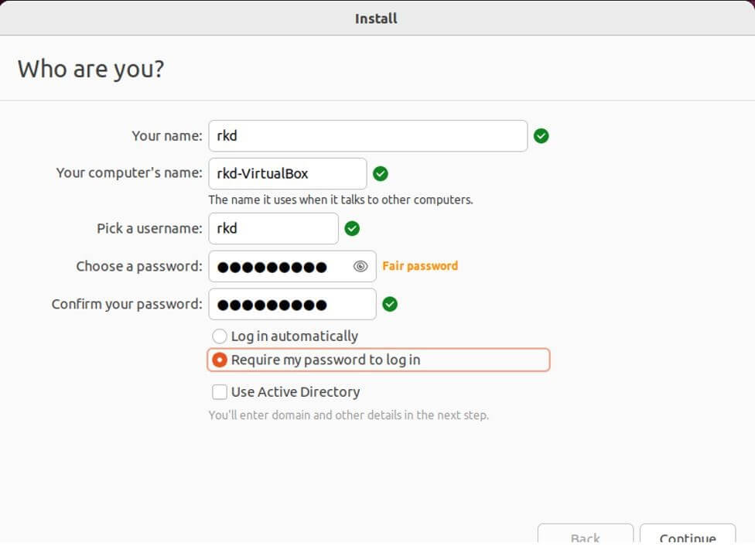Click the green checkmark beside username field
Viewport: 755px width, 560px height.
tap(352, 229)
